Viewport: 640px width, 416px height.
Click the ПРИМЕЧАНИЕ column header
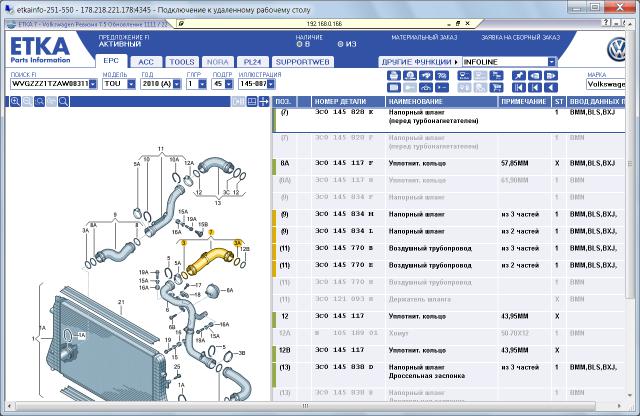click(x=524, y=102)
